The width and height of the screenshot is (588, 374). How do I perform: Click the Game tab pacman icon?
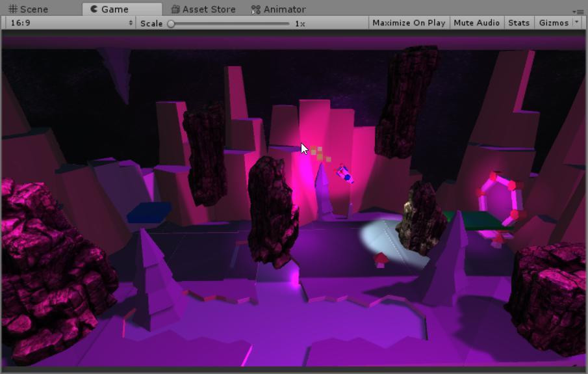pyautogui.click(x=94, y=9)
